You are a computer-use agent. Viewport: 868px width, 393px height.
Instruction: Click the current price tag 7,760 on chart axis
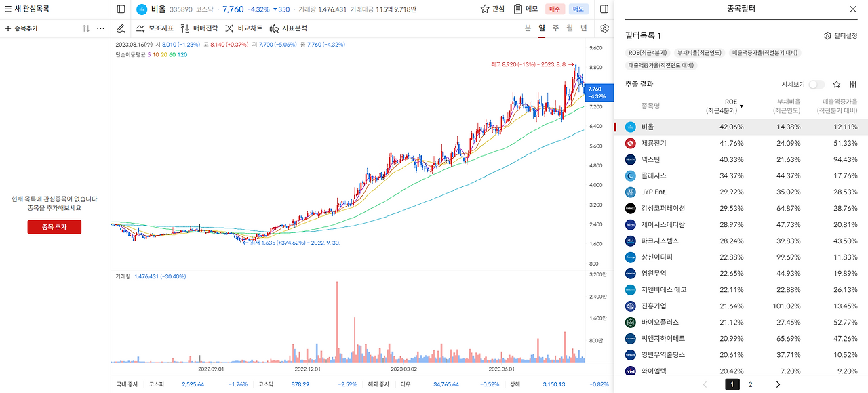599,92
